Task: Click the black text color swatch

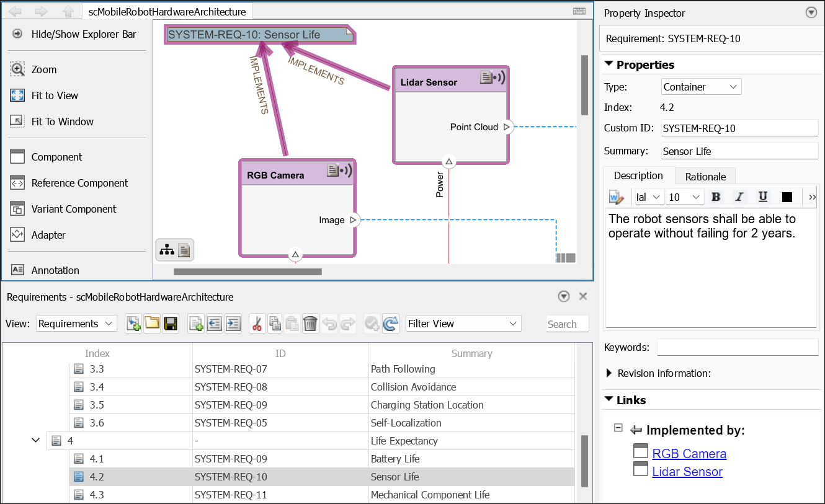Action: click(787, 197)
